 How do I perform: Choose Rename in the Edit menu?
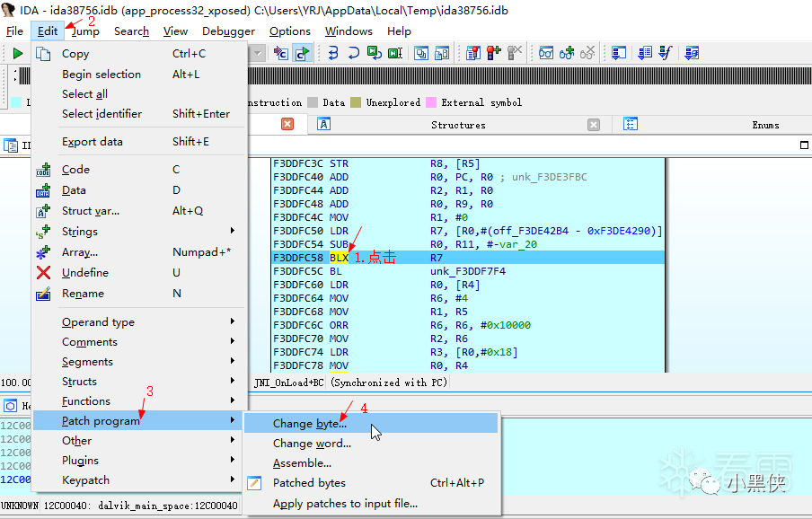click(139, 294)
